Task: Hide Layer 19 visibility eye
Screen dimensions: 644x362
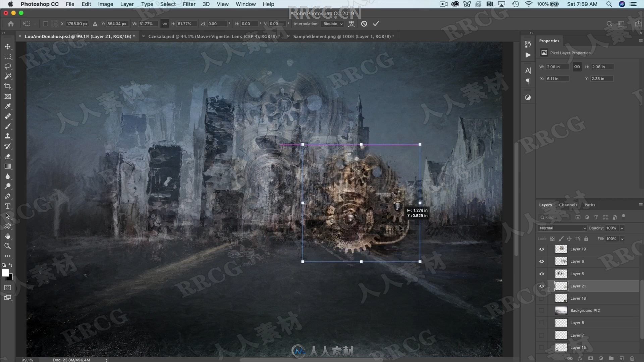Action: pyautogui.click(x=542, y=249)
